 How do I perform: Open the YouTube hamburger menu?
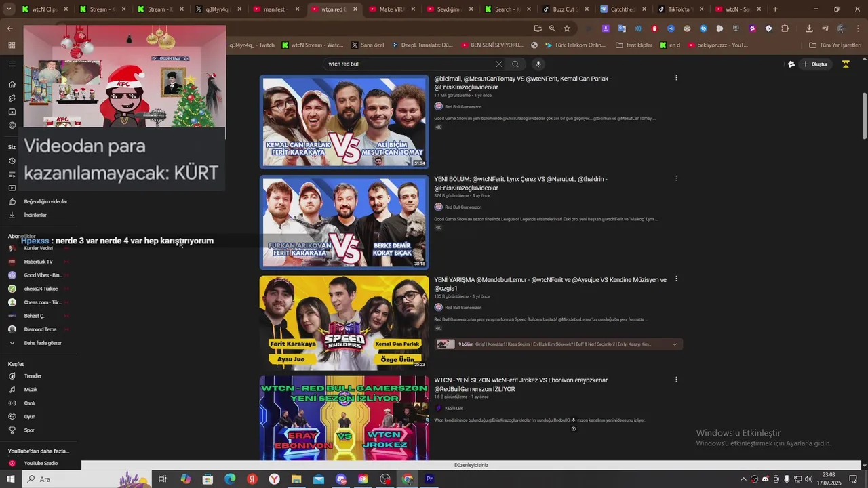(12, 64)
